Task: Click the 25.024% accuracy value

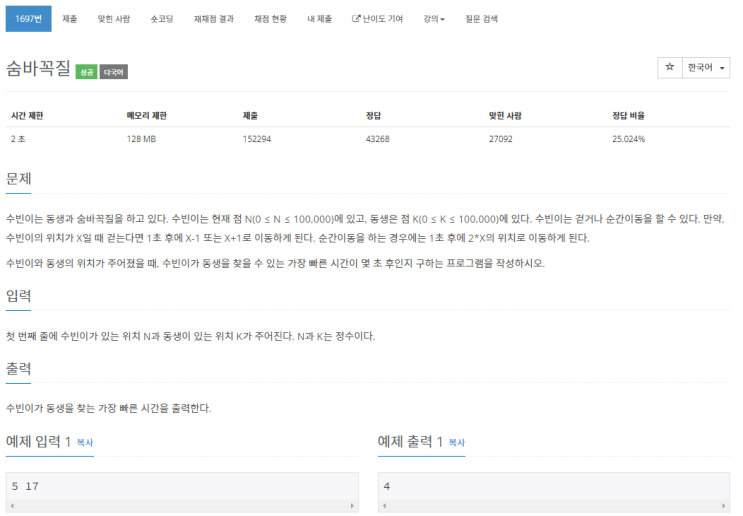Action: click(628, 139)
